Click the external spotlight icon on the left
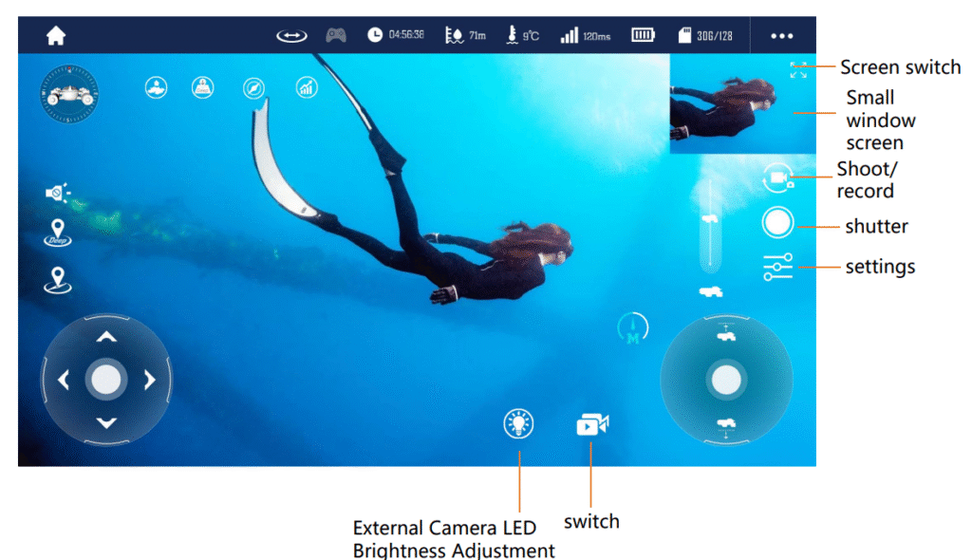The width and height of the screenshot is (972, 560). (57, 194)
